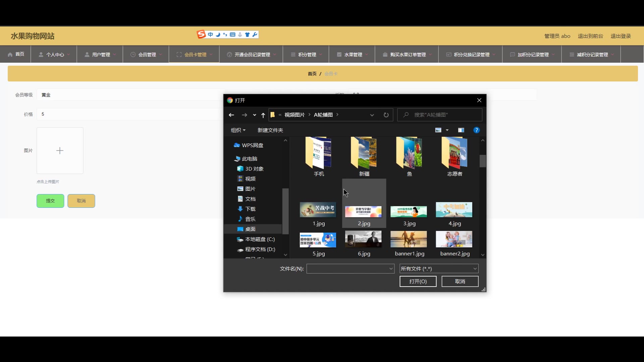Open the 所有文件 file type dropdown

coord(439,268)
